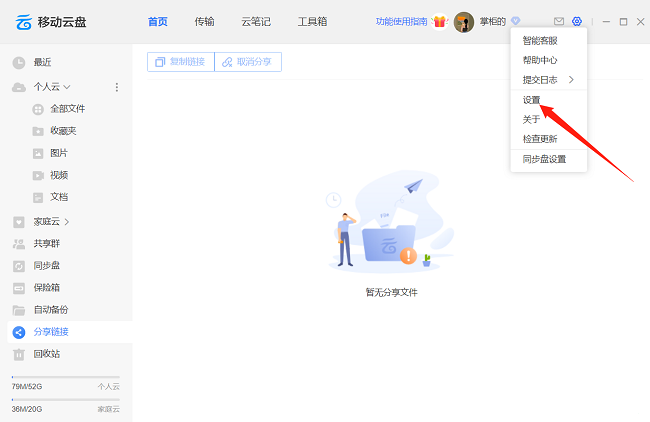Open 回收站 recycle bin in sidebar
Image resolution: width=650 pixels, height=422 pixels.
(x=50, y=354)
